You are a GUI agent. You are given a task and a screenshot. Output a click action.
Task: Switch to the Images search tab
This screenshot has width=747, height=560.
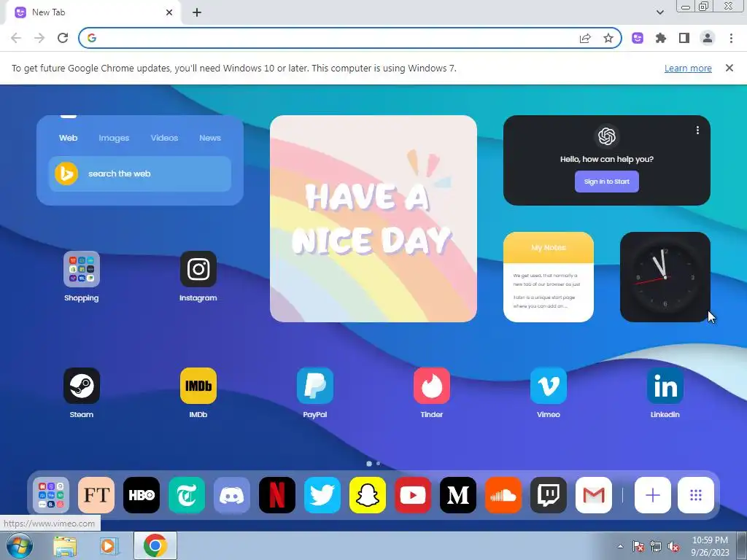(114, 138)
